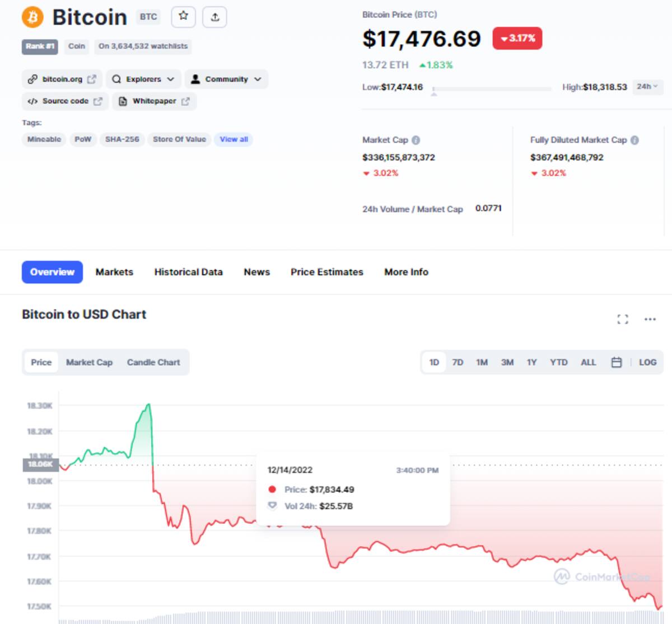This screenshot has width=672, height=624.
Task: Open the calendar date picker icon
Action: (616, 363)
